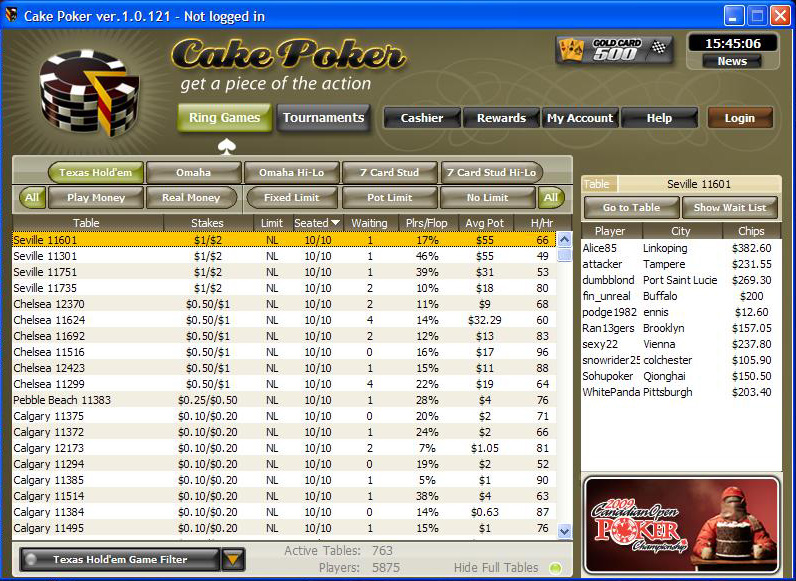Screen dimensions: 796x581
Task: Sort players by the Chips column header
Action: click(x=751, y=231)
